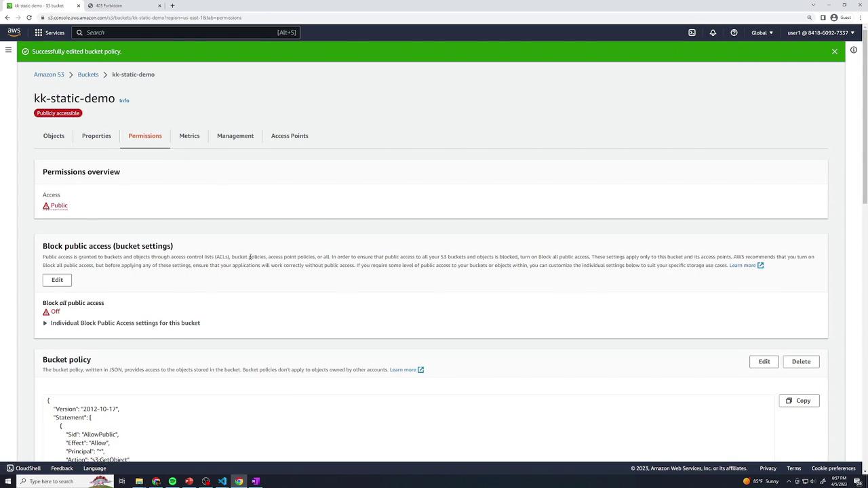
Task: Delete the bucket policy
Action: pyautogui.click(x=801, y=362)
